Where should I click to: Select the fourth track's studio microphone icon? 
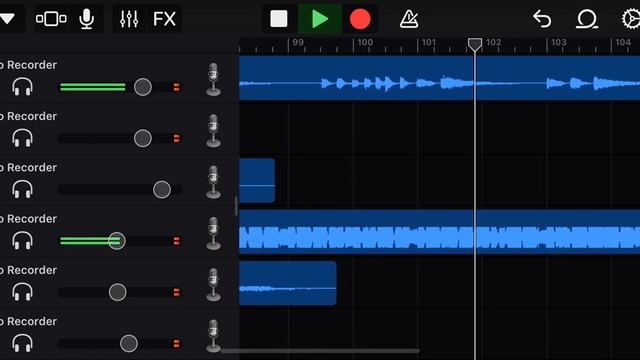tap(213, 233)
